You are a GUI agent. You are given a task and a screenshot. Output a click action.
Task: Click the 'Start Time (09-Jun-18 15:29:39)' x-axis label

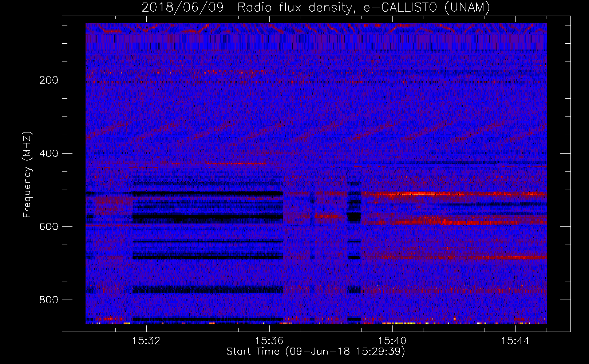click(316, 352)
